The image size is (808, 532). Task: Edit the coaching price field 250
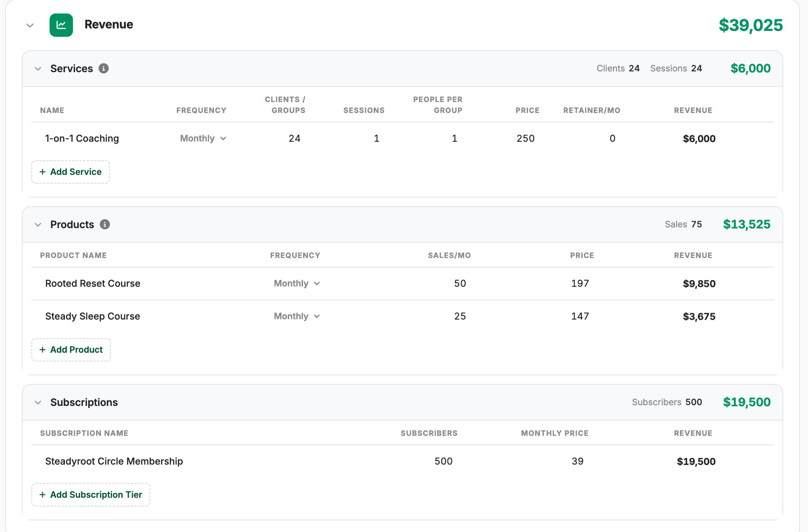[525, 138]
